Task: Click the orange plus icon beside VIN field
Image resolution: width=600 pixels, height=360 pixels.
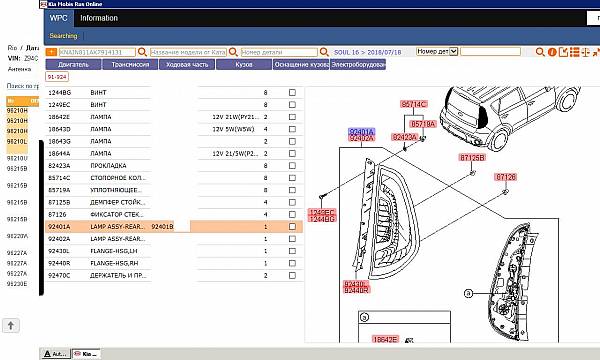Action: coord(51,52)
